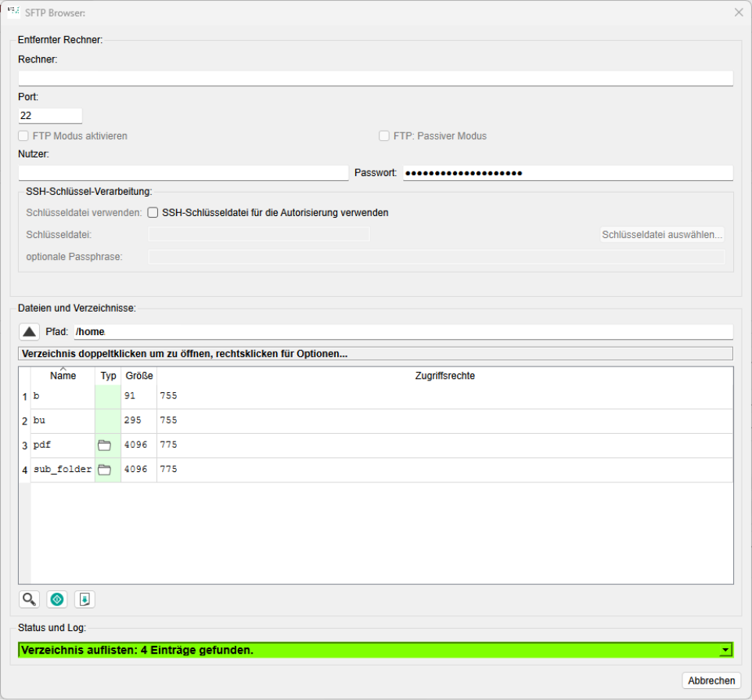Click the Pfad field showing /home
This screenshot has width=752, height=700.
coord(403,331)
